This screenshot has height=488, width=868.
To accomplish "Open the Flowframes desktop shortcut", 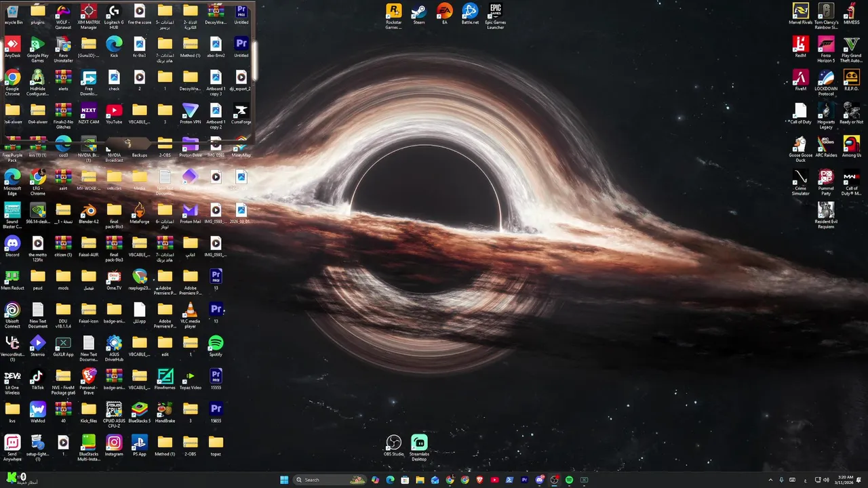I will click(165, 380).
